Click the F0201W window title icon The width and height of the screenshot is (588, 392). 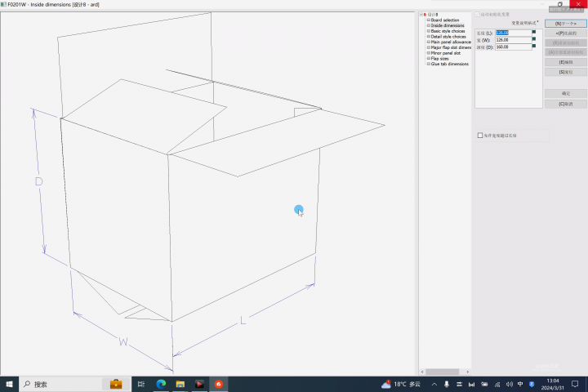(3, 5)
